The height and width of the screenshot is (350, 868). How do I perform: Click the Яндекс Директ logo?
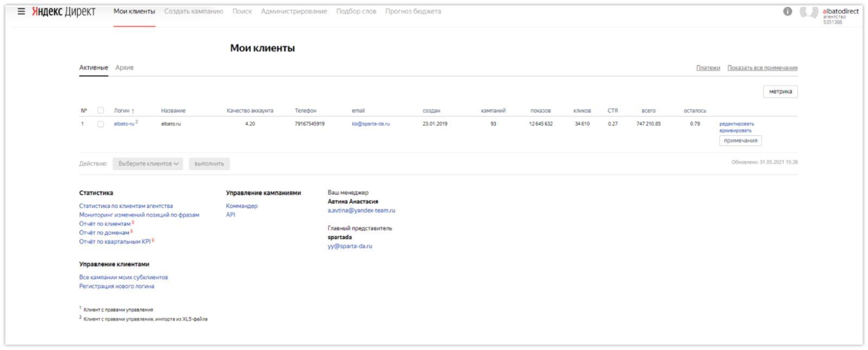[63, 11]
